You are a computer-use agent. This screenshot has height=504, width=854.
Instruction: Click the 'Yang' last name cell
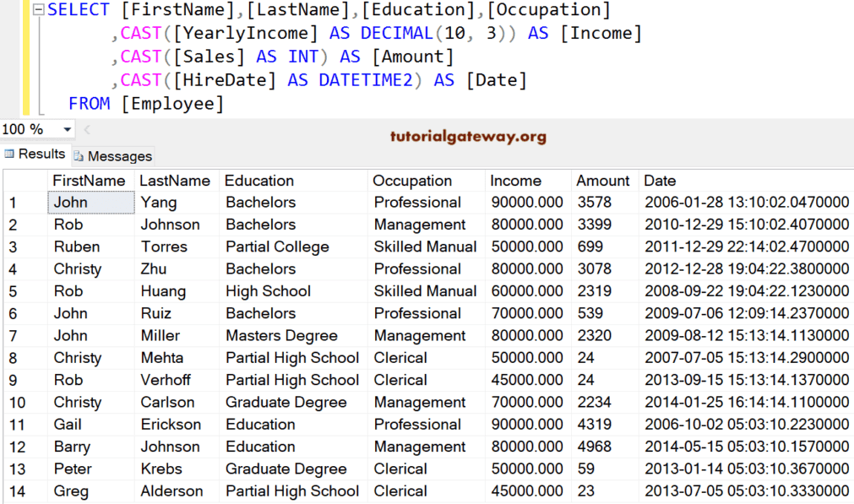(x=177, y=203)
